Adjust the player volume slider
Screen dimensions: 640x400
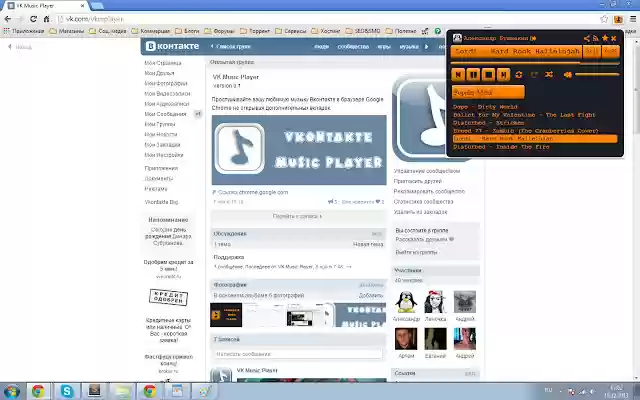click(x=597, y=75)
